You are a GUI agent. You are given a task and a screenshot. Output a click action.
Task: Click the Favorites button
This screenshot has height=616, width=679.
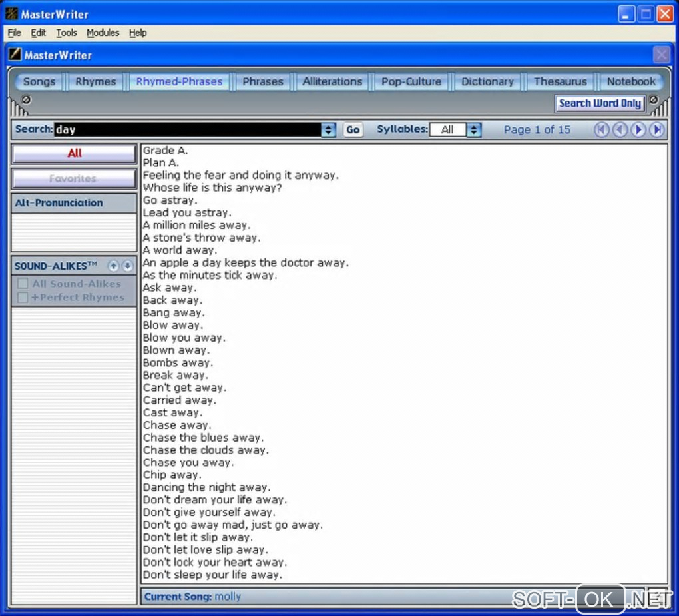pyautogui.click(x=74, y=178)
